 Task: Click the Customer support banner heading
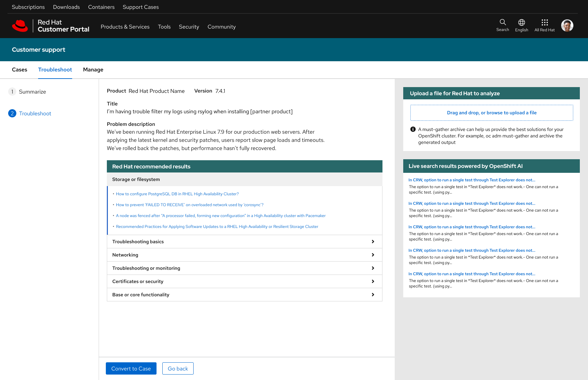coord(38,50)
